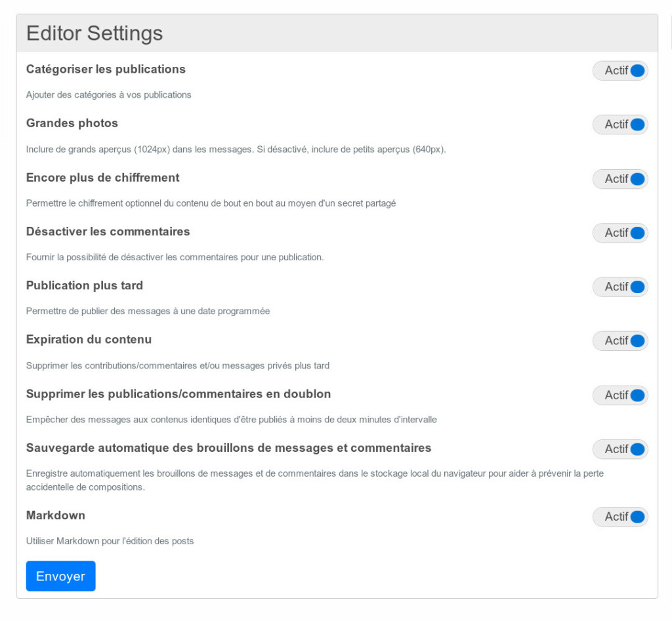Click the Publication plus tard label
This screenshot has width=672, height=621.
(x=85, y=286)
